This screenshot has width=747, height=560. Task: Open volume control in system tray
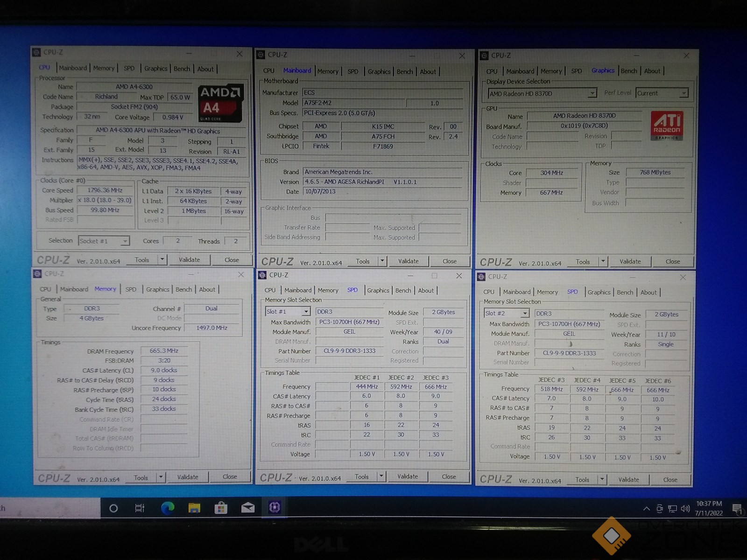(x=685, y=509)
